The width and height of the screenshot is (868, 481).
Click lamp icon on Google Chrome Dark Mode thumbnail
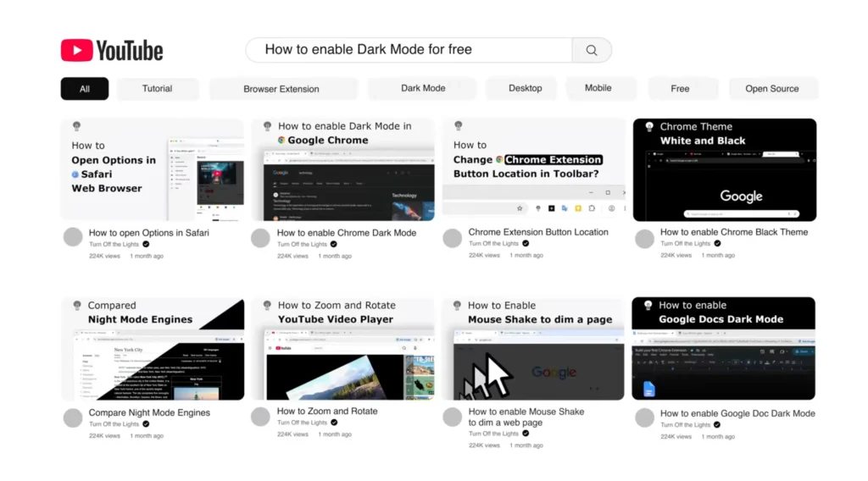267,127
